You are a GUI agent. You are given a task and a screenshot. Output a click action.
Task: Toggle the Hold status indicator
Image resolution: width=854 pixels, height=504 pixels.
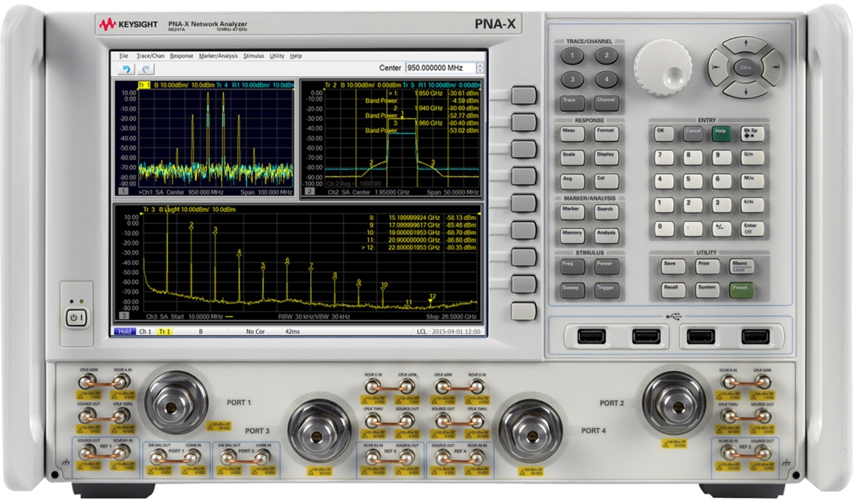pyautogui.click(x=124, y=332)
